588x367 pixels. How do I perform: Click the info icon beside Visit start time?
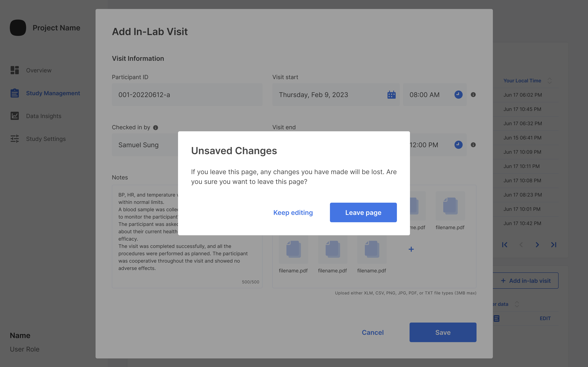click(x=473, y=95)
